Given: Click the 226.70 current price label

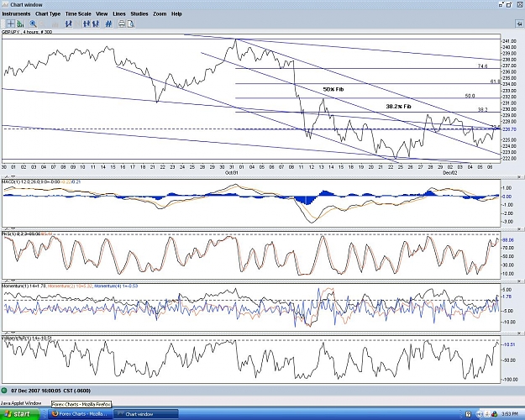Looking at the screenshot, I should [x=507, y=129].
